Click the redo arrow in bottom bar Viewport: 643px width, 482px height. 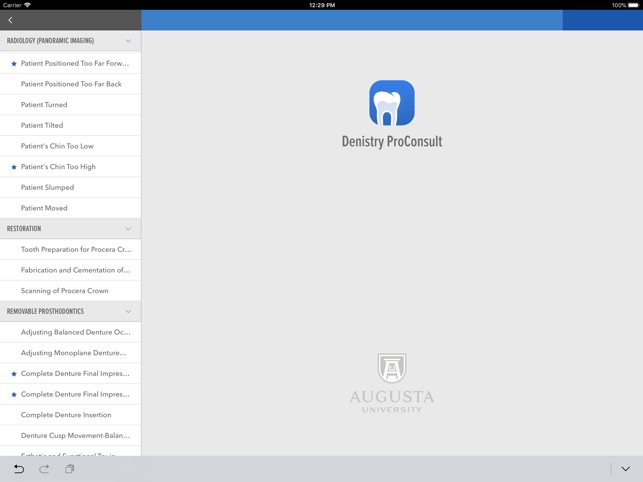pos(44,469)
